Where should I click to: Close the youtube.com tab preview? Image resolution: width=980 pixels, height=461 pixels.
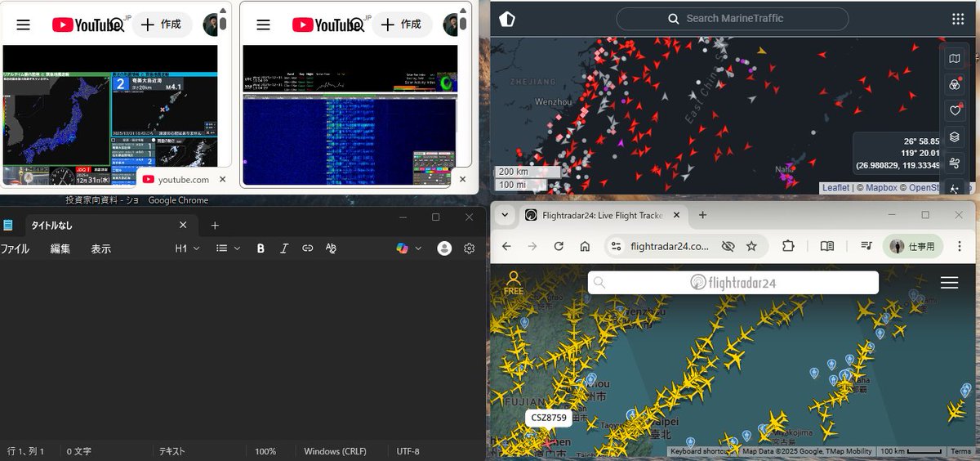click(224, 179)
